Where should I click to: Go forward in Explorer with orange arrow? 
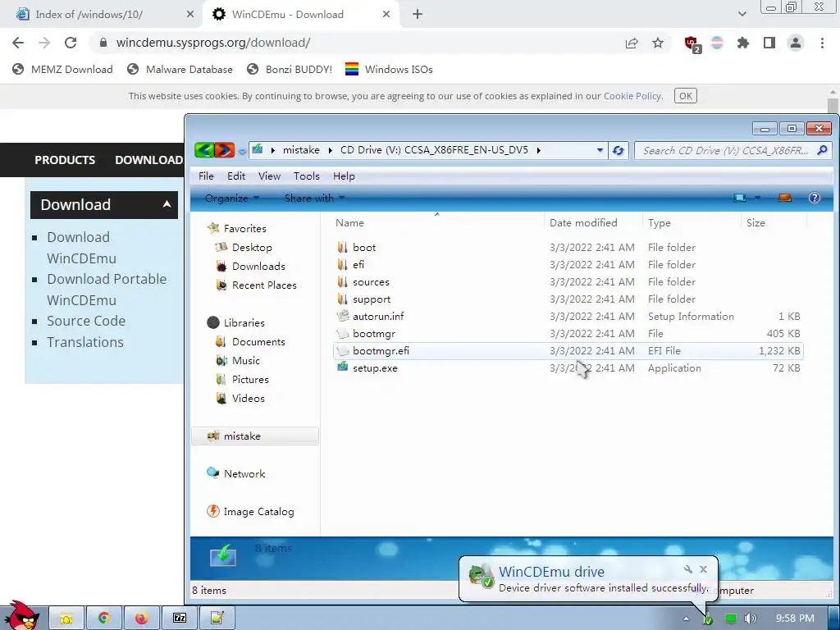[x=225, y=150]
